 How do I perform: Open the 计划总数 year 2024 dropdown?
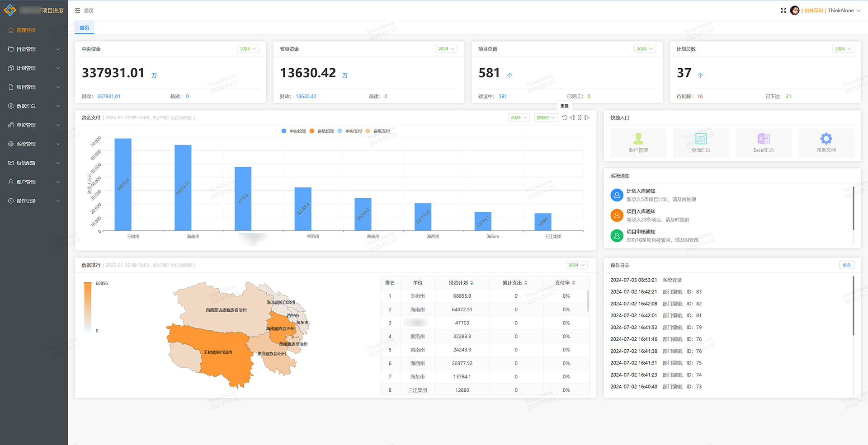[x=843, y=49]
